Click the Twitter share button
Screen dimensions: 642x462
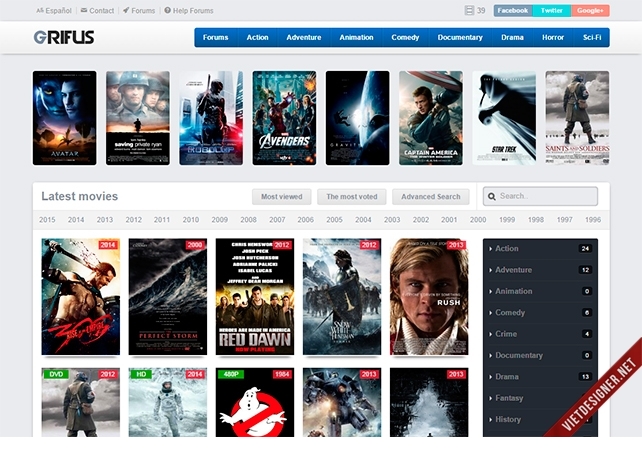pos(552,11)
